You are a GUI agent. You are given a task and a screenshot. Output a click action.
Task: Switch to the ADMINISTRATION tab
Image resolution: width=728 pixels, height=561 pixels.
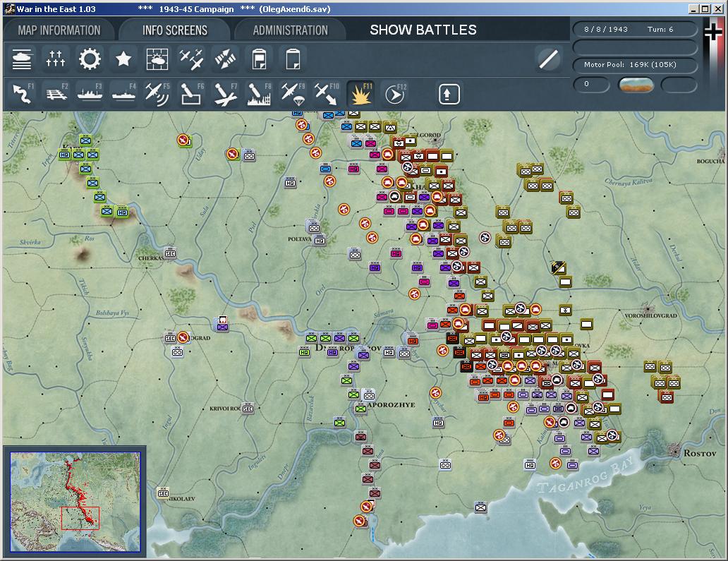(290, 30)
